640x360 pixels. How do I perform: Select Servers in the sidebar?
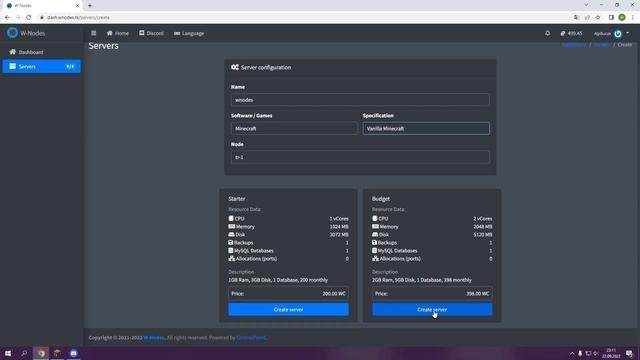42,67
